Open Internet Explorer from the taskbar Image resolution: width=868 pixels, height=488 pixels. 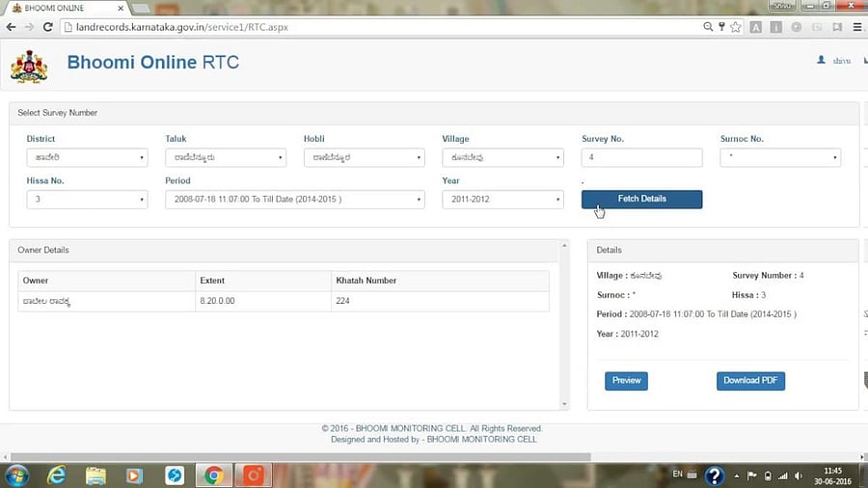point(57,475)
